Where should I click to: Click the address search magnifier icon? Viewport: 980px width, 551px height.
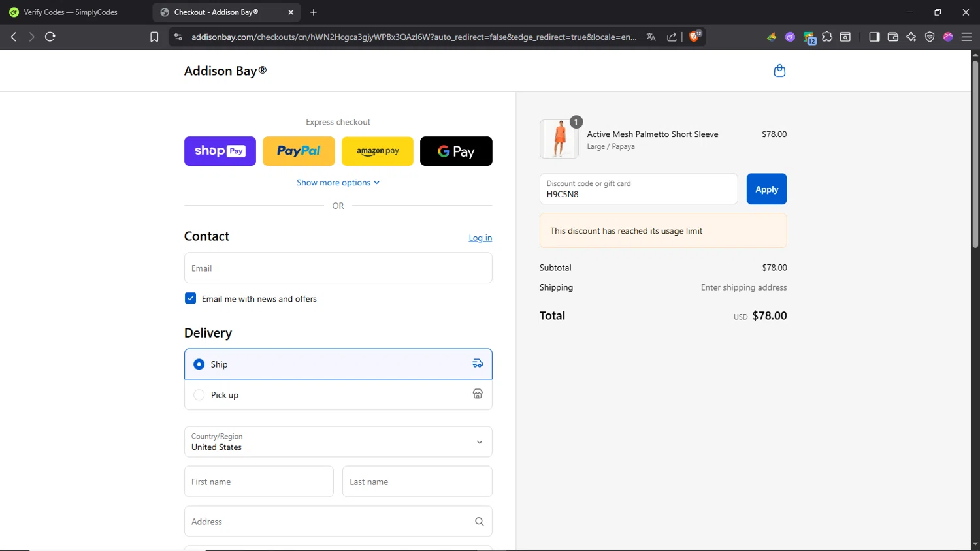(479, 522)
